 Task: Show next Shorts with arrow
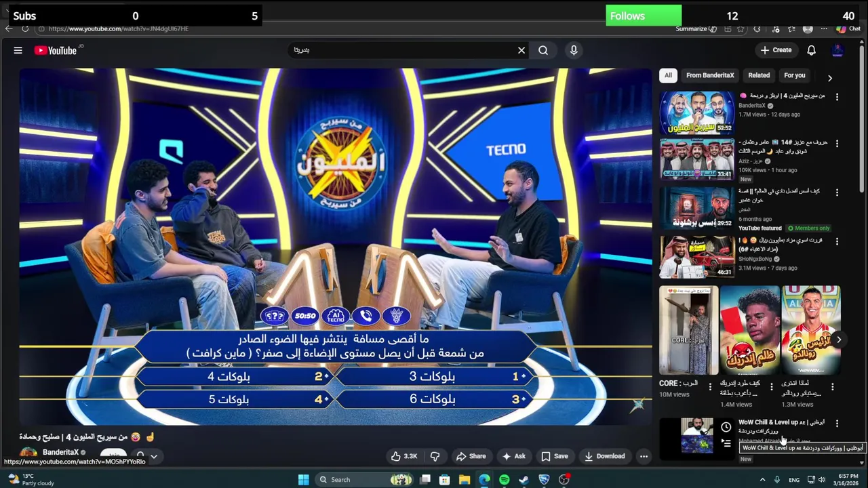(x=839, y=340)
